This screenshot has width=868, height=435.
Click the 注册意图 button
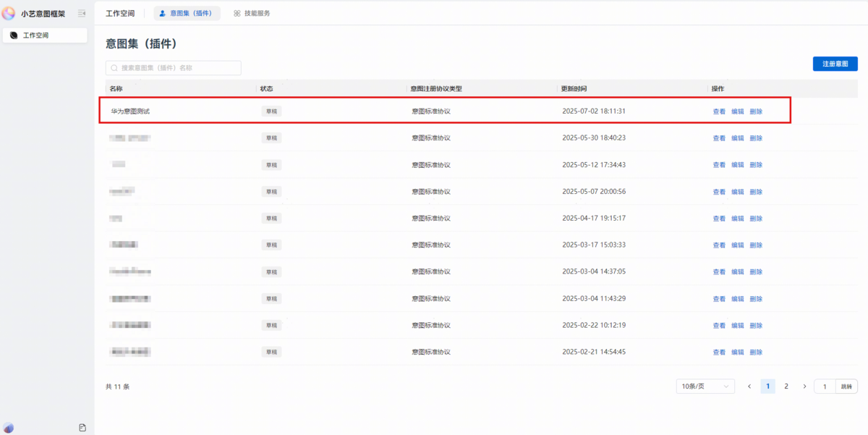click(x=835, y=64)
